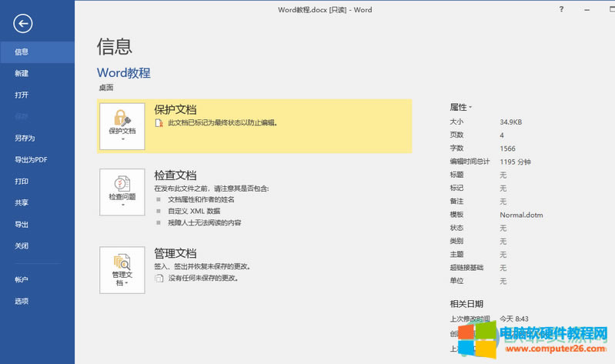
Task: Open Options (选项) in the sidebar
Action: 22,301
